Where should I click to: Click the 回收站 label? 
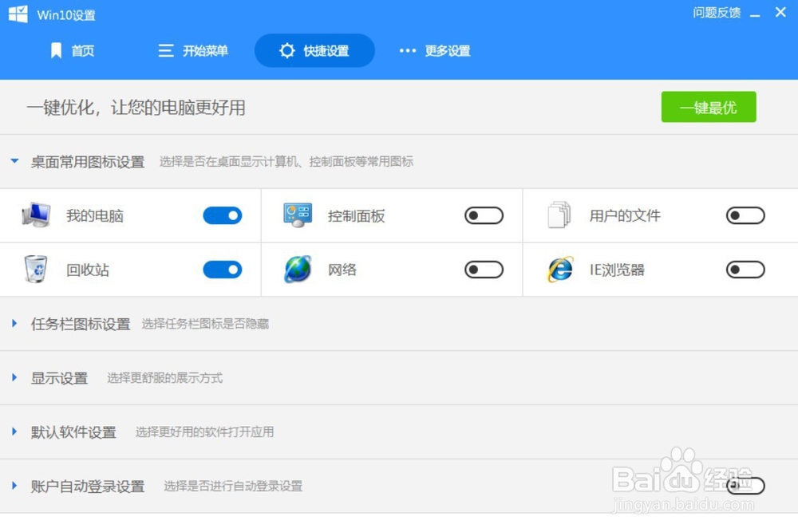click(x=88, y=270)
